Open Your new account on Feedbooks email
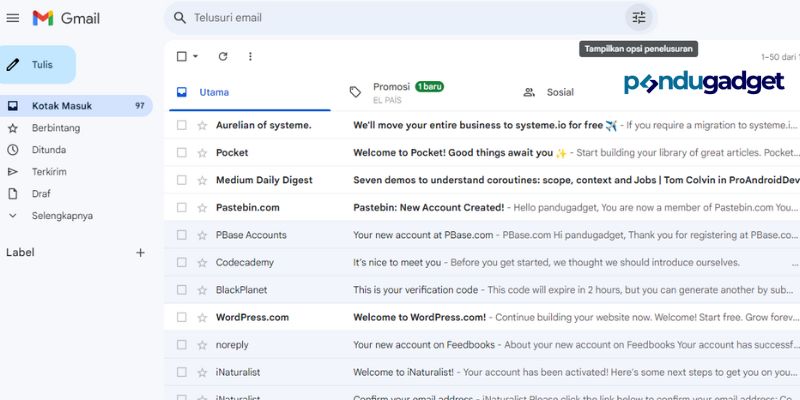This screenshot has height=400, width=800. pyautogui.click(x=482, y=345)
